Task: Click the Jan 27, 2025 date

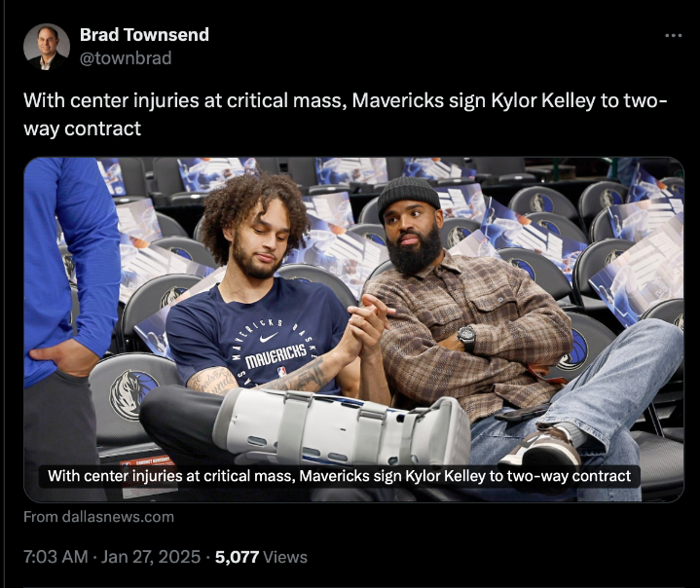Action: (154, 558)
